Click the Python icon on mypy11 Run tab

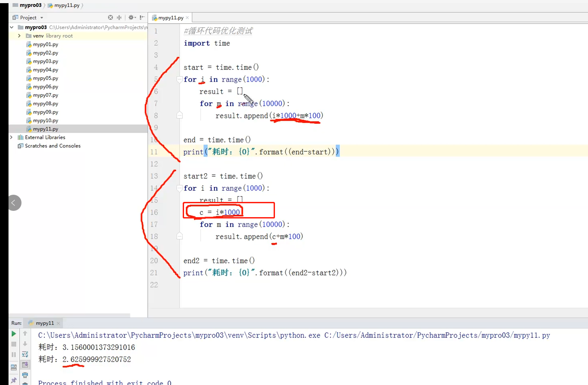30,323
